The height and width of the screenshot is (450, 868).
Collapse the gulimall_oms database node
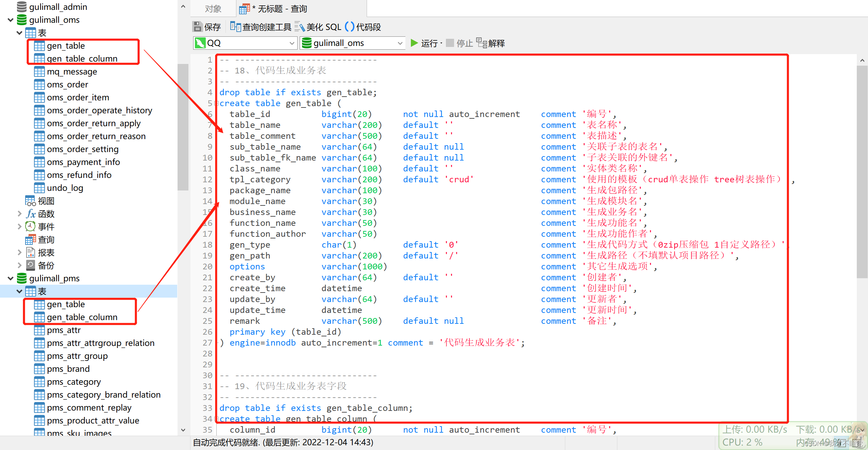[x=11, y=20]
